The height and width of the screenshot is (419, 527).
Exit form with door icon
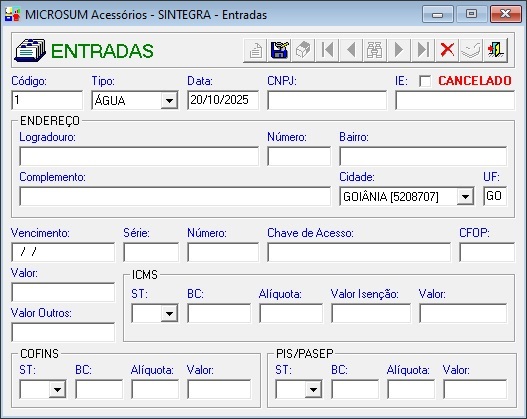[495, 50]
